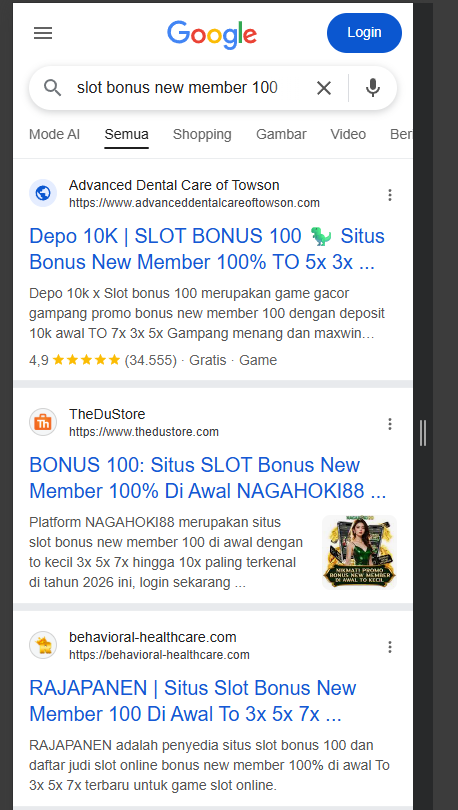Open options for behavioral-healthcare.com result
Viewport: 458px width, 810px height.
(x=390, y=647)
